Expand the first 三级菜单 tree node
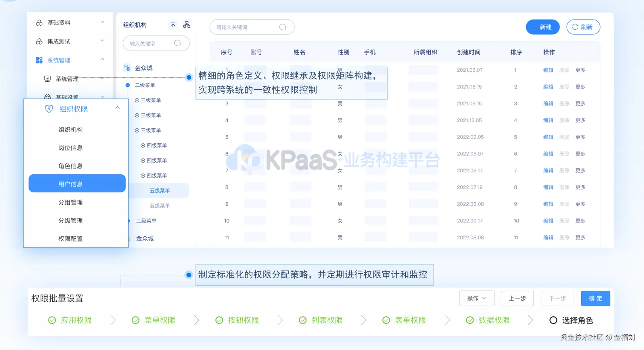The image size is (644, 350). (137, 100)
